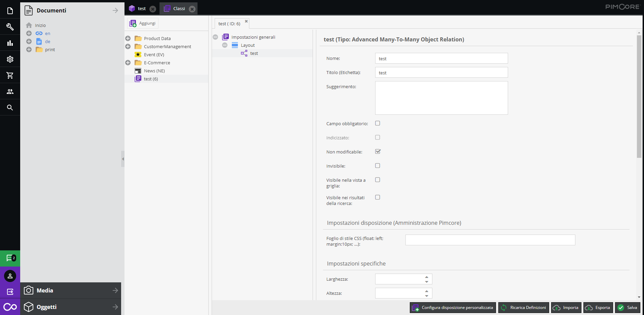Screen dimensions: 644x315
Task: Click the test relation field icon
Action: pos(244,53)
